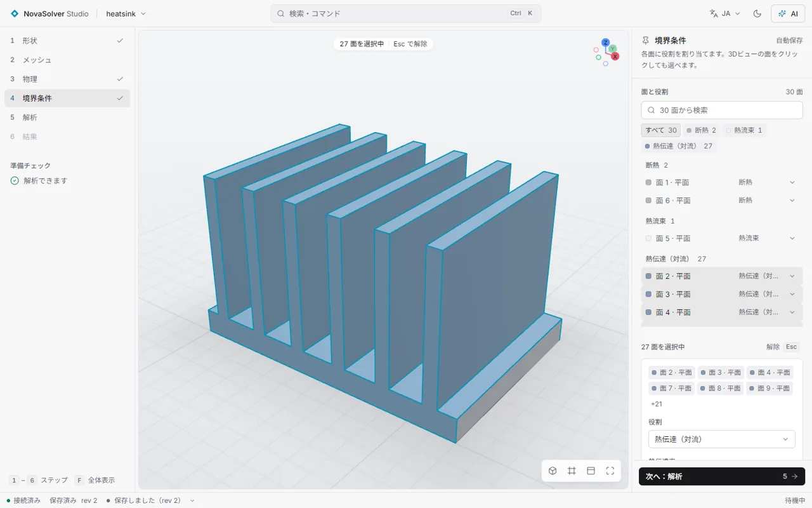Toggle dark mode with the moon icon

757,13
